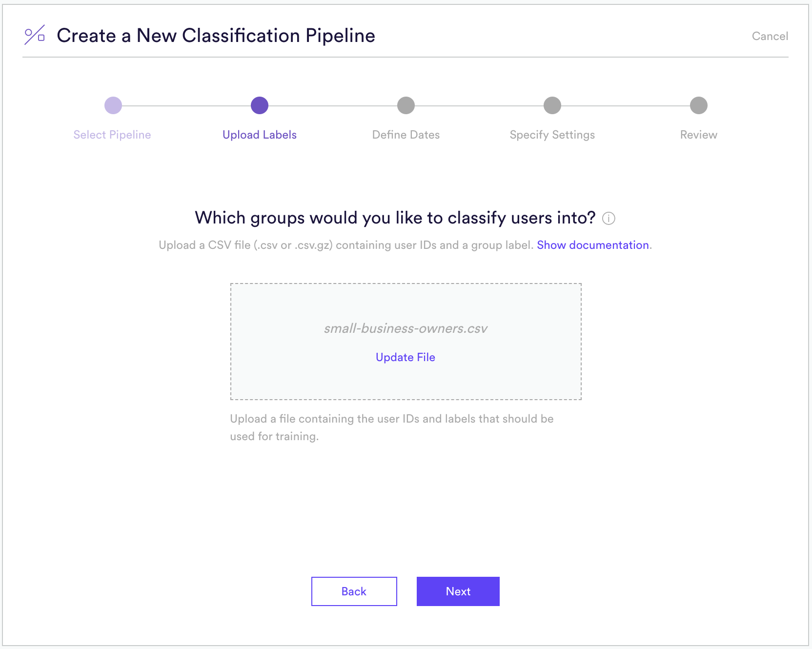Go to the Review step circle
Image resolution: width=812 pixels, height=649 pixels.
tap(699, 105)
